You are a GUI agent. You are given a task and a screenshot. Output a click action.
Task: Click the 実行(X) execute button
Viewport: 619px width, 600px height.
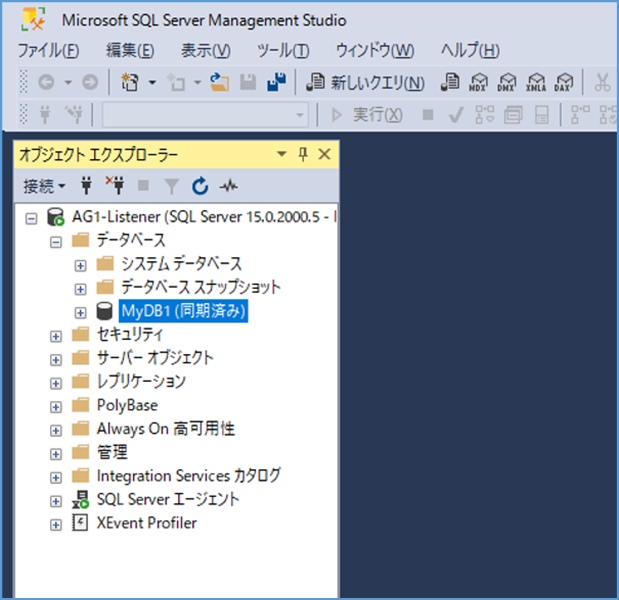coord(367,115)
